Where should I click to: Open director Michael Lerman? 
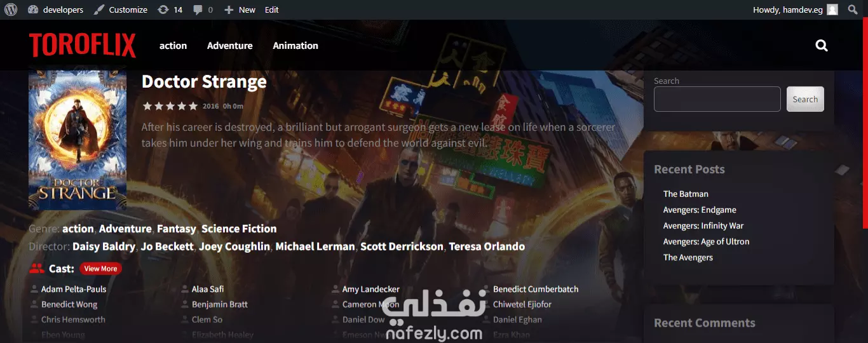coord(315,246)
